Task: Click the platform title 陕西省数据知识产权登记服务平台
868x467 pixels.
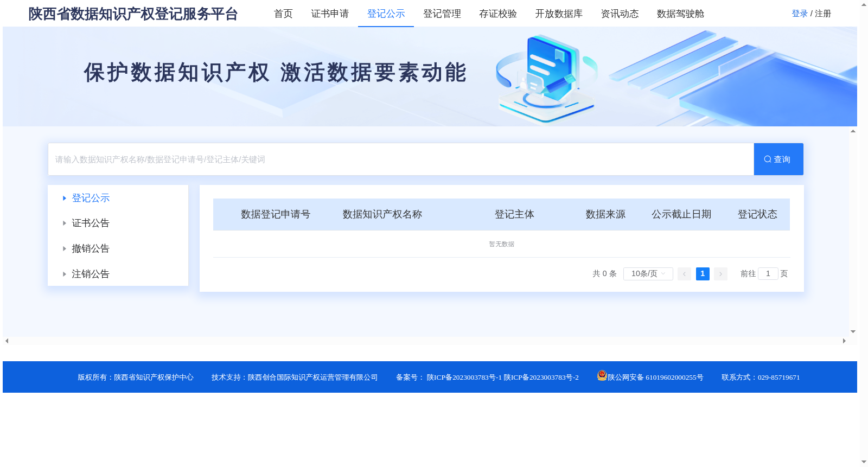Action: coord(133,14)
